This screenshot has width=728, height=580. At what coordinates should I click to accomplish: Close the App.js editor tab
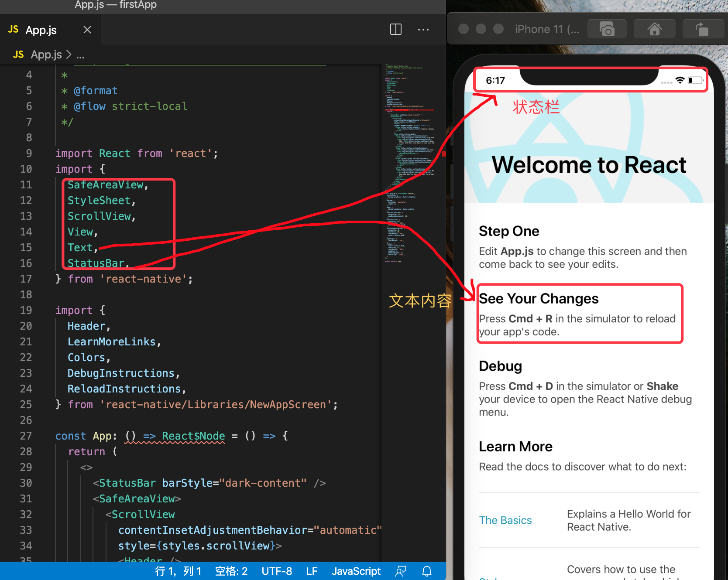coord(87,30)
